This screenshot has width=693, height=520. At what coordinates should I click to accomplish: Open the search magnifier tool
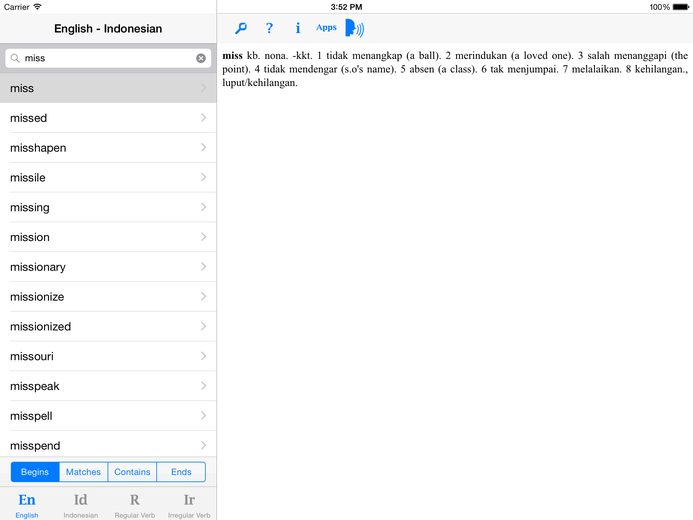pyautogui.click(x=241, y=28)
